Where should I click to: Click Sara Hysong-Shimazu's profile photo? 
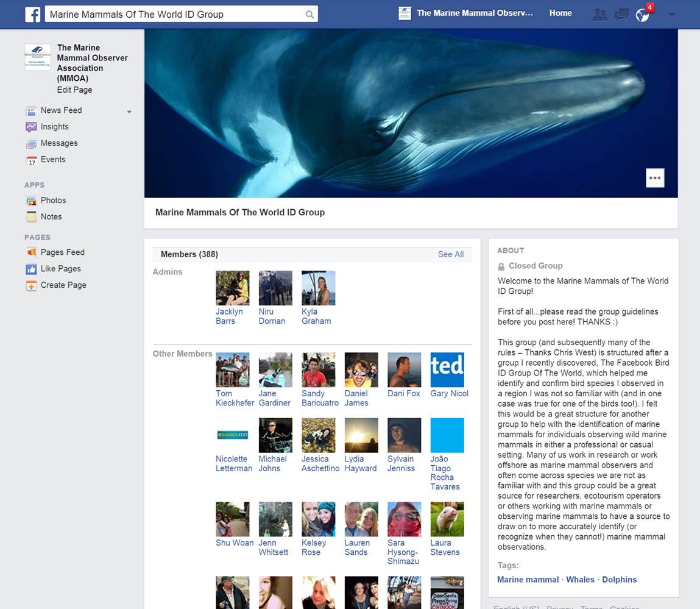tap(404, 519)
